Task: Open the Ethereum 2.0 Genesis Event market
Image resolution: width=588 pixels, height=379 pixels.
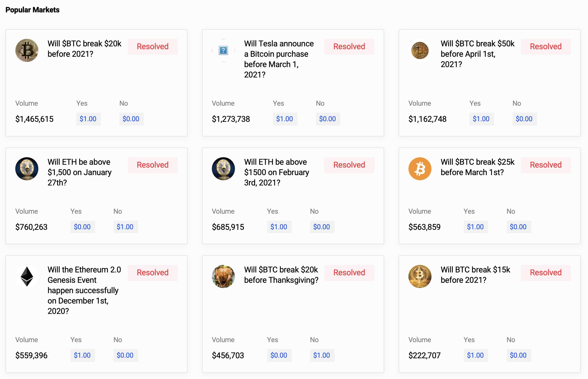Action: click(84, 290)
